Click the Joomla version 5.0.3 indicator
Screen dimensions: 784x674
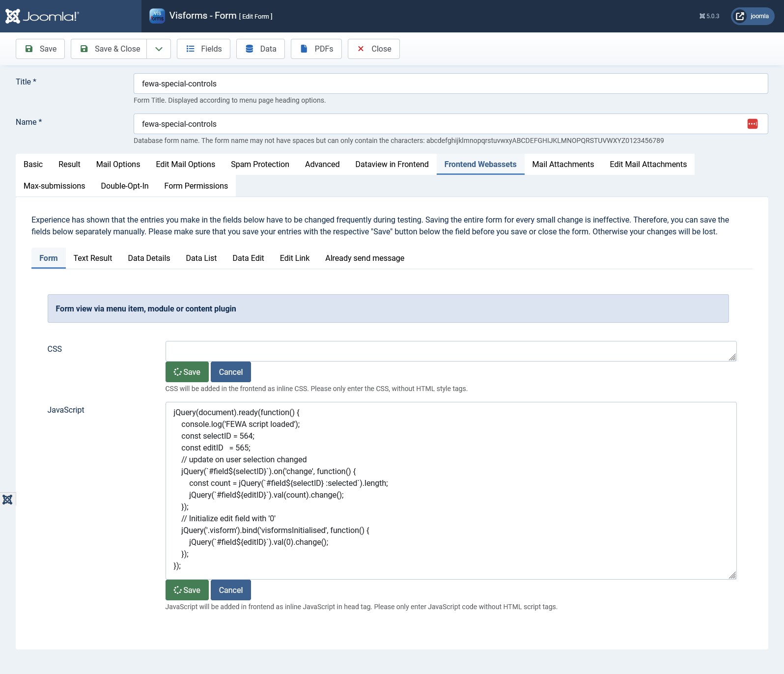(709, 16)
